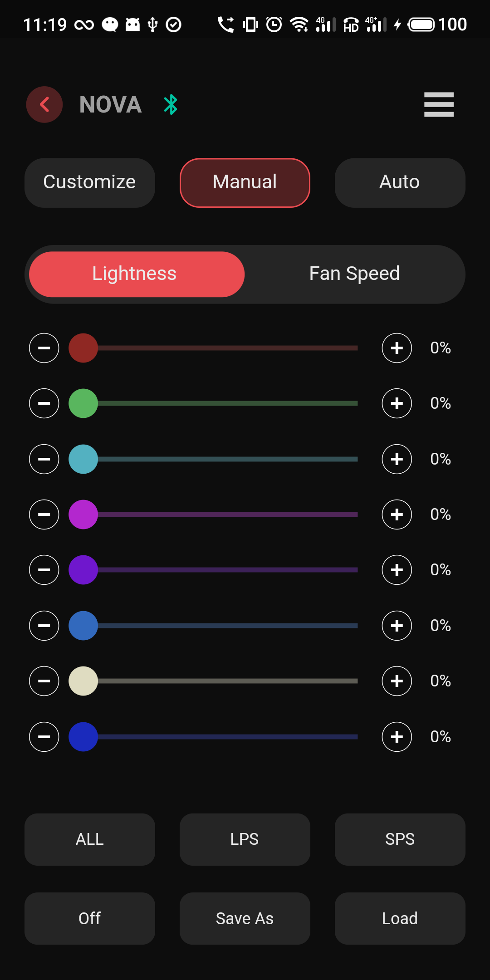Choose the LPS preset
The width and height of the screenshot is (490, 980).
245,839
